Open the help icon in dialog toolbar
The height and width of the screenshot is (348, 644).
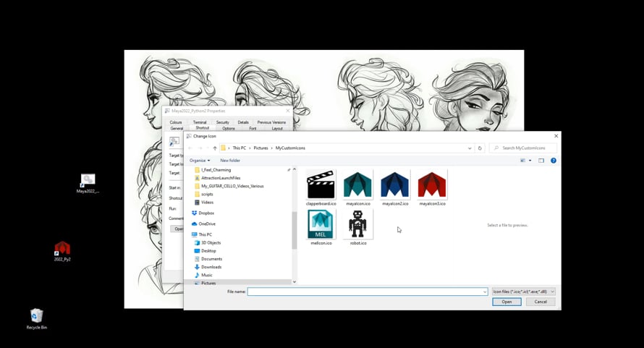coord(554,161)
